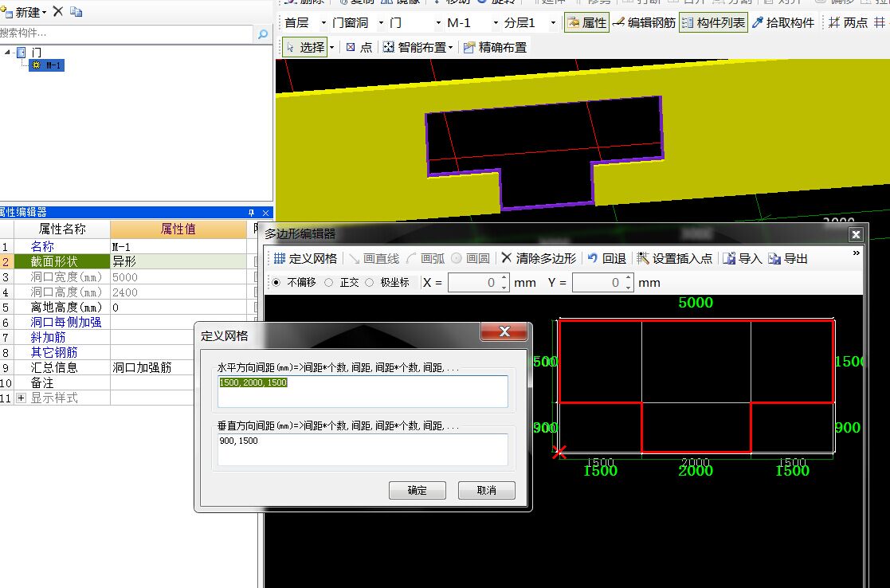Click the 拾取构件 eyedropper tool
This screenshot has height=588, width=890.
point(783,22)
